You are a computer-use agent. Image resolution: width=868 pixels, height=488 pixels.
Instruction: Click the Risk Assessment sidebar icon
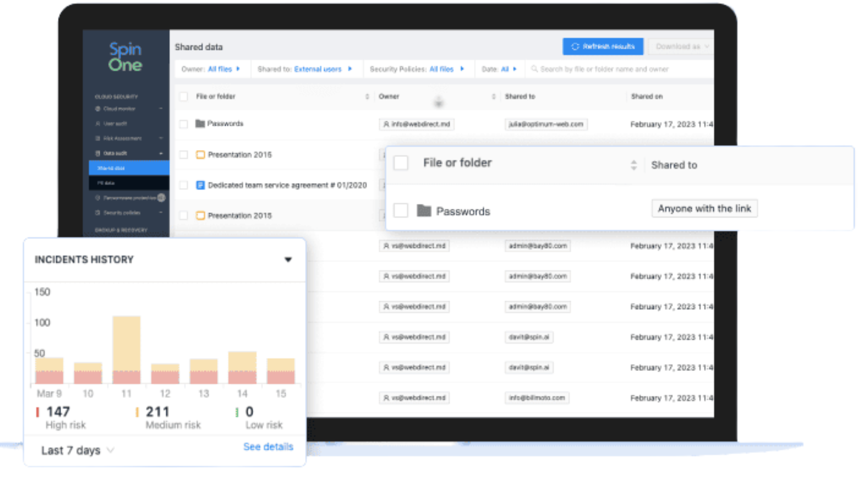point(98,138)
